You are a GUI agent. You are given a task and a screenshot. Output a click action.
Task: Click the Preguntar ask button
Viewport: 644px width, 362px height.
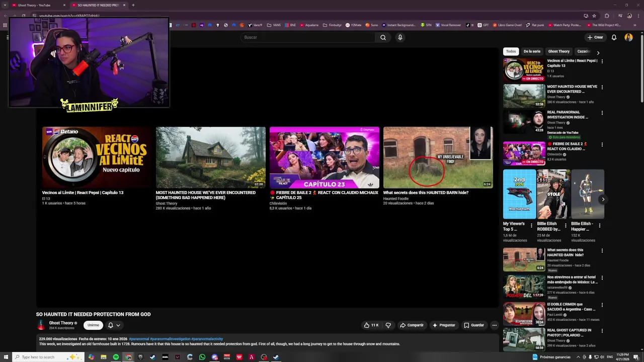(444, 325)
